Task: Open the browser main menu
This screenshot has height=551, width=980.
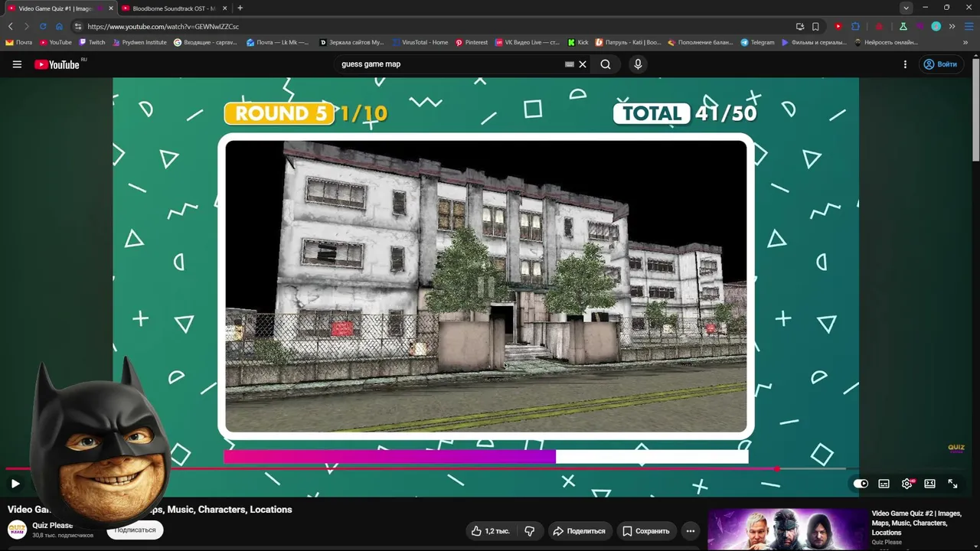Action: [x=969, y=26]
